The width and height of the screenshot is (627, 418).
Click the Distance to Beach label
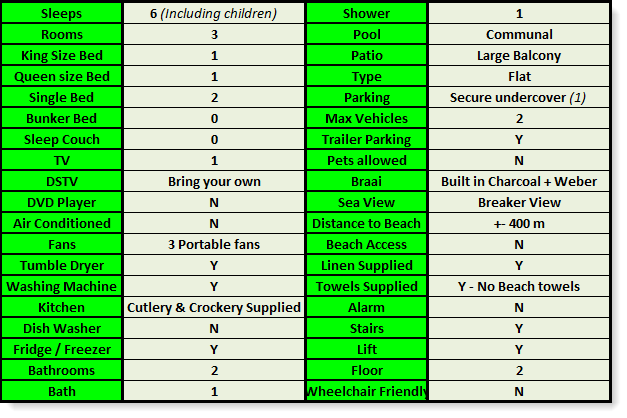coord(367,224)
